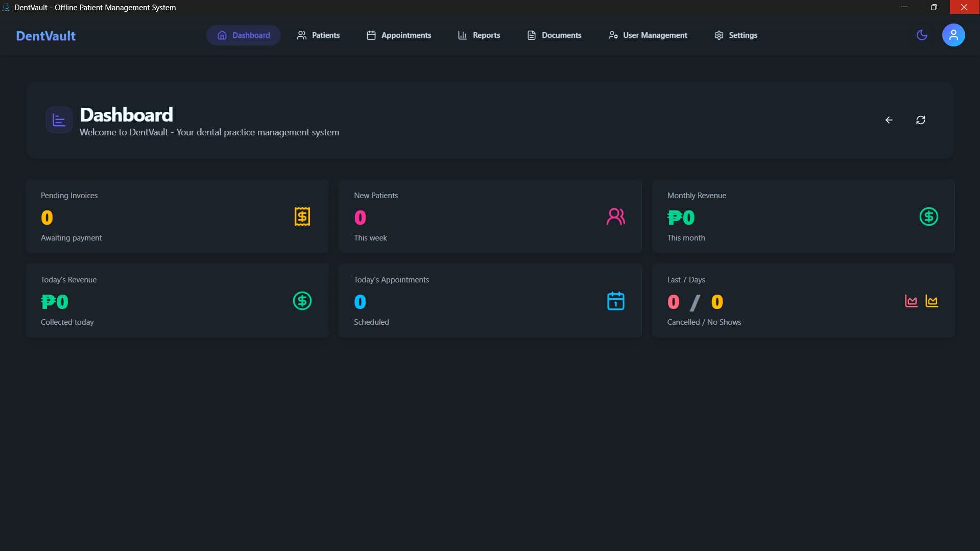This screenshot has width=980, height=551.
Task: Open User Management
Action: coord(647,35)
